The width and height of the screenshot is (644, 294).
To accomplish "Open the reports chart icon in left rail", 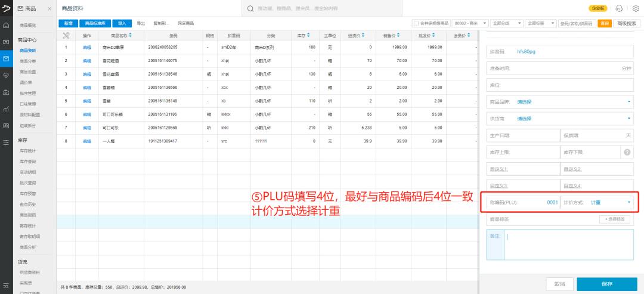I will pyautogui.click(x=6, y=109).
